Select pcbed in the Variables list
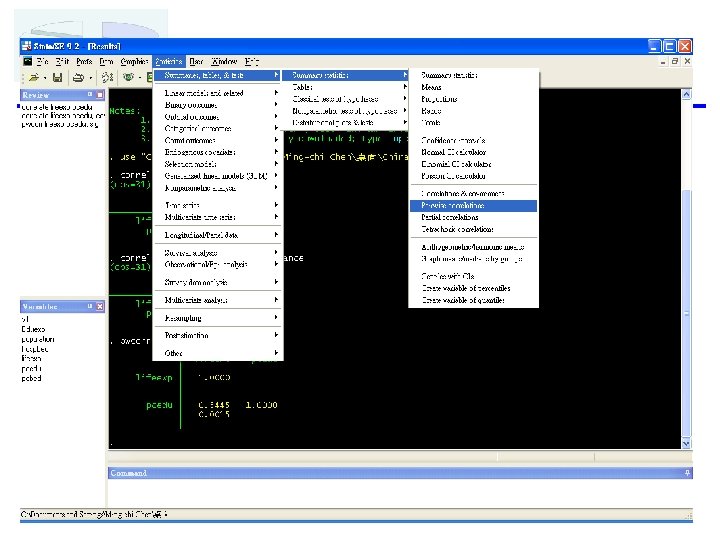 coord(31,378)
